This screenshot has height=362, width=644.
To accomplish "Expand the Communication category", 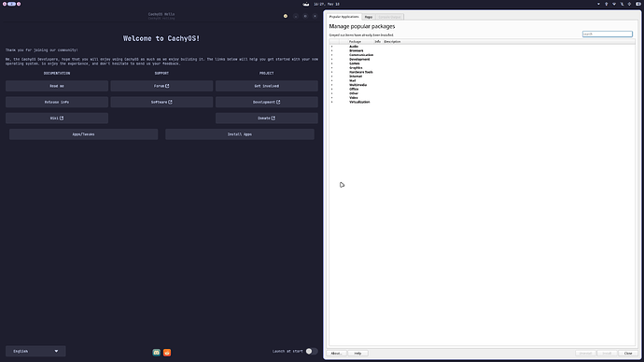I will click(332, 55).
